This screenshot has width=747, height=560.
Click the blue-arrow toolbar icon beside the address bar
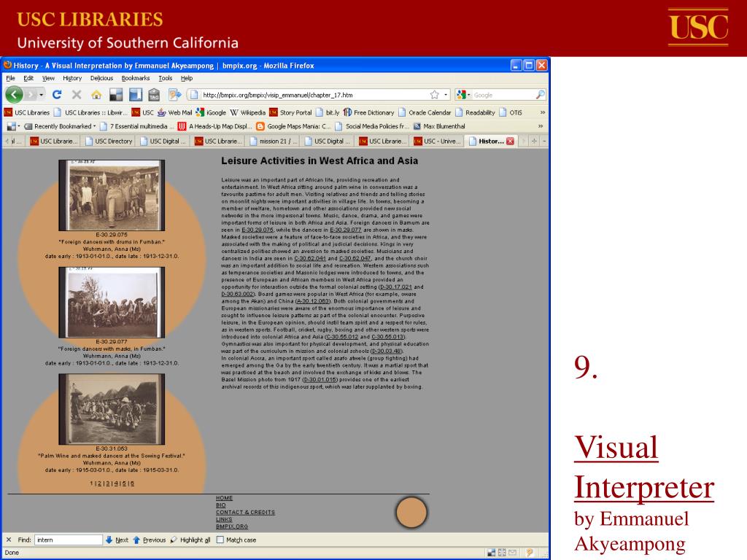174,95
